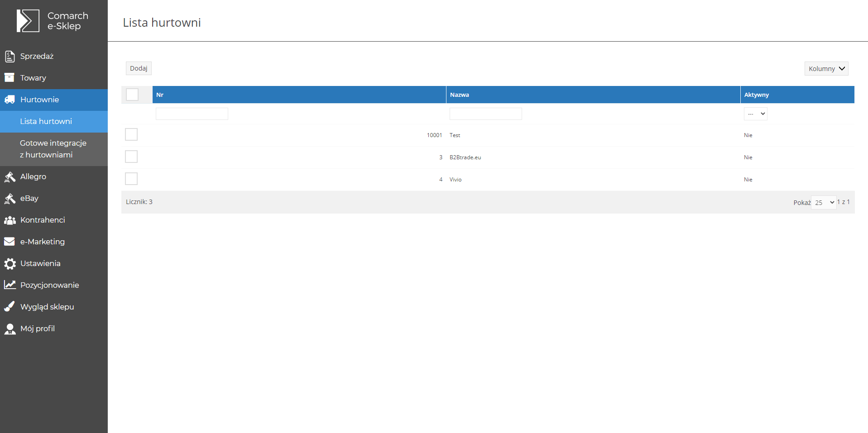Viewport: 868px width, 433px height.
Task: Focus the Nr filter field
Action: (x=192, y=114)
